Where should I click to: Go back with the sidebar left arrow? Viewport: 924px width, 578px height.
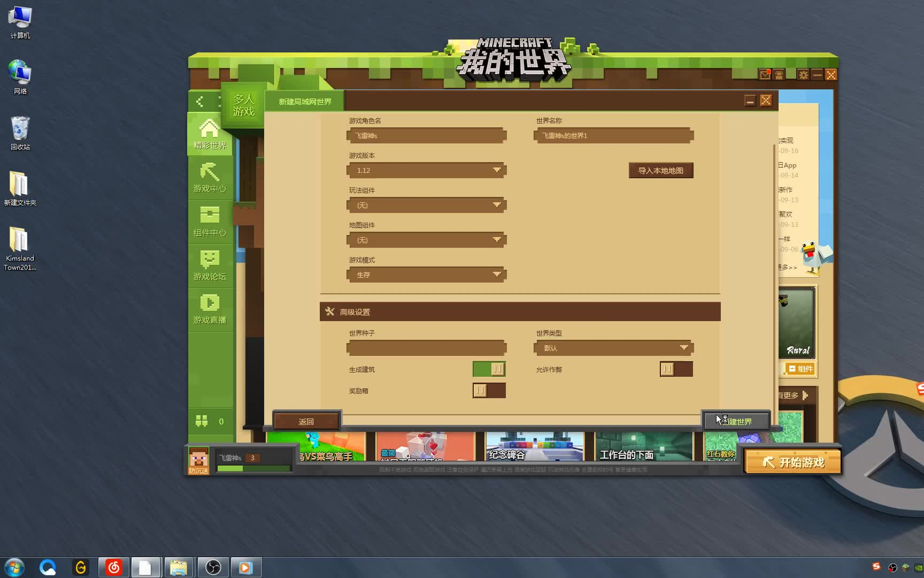click(x=199, y=101)
